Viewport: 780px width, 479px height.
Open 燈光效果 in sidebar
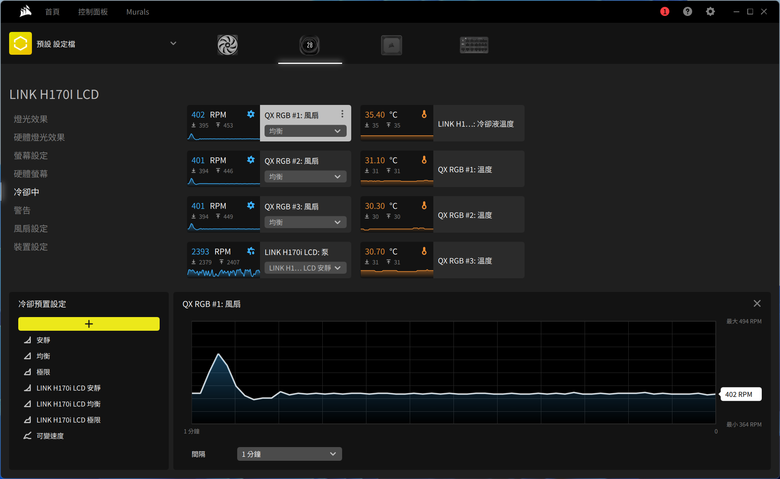coord(31,119)
